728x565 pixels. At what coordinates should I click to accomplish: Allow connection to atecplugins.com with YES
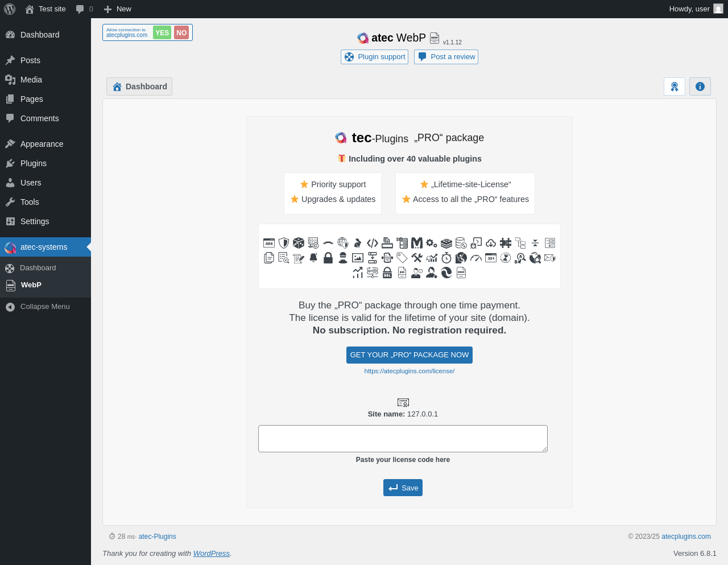(162, 33)
